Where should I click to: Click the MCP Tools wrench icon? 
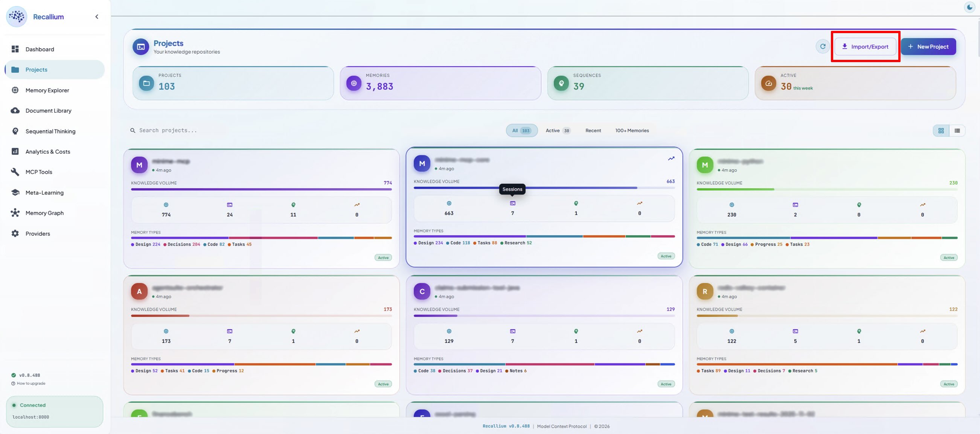coord(15,172)
